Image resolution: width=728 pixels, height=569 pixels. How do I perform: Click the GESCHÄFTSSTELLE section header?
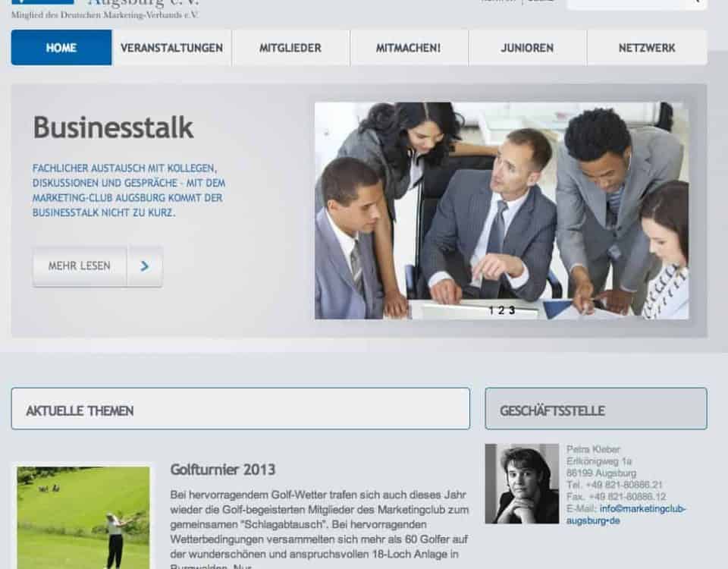[596, 409]
